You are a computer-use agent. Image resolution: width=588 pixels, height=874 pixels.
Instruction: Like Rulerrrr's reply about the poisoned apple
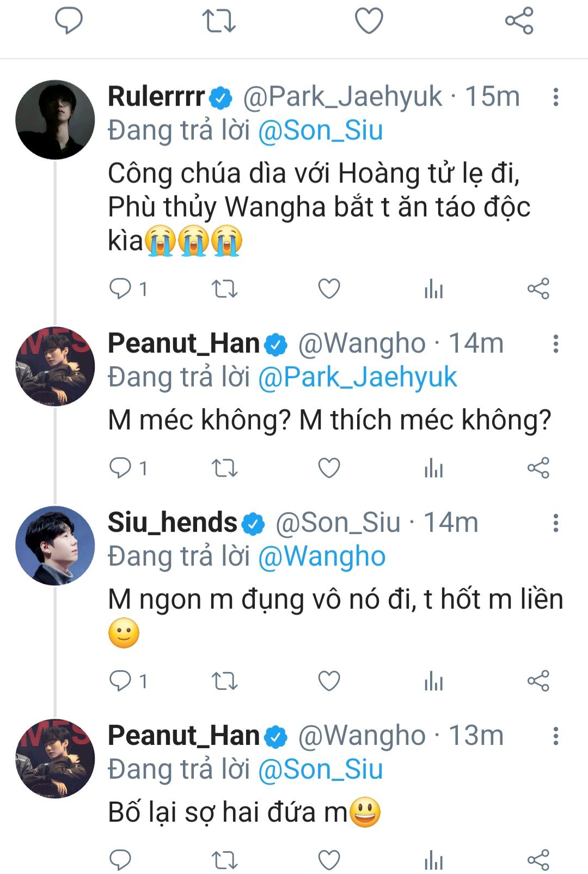click(329, 289)
